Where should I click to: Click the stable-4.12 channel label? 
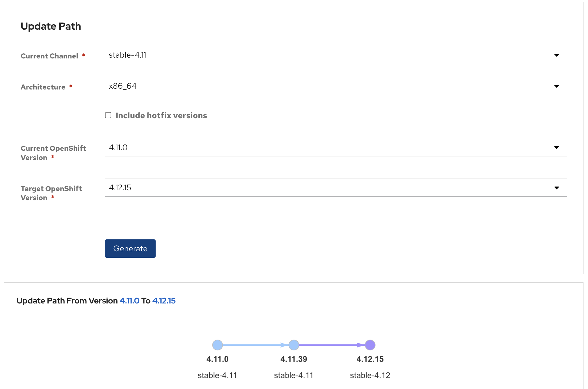pyautogui.click(x=370, y=375)
